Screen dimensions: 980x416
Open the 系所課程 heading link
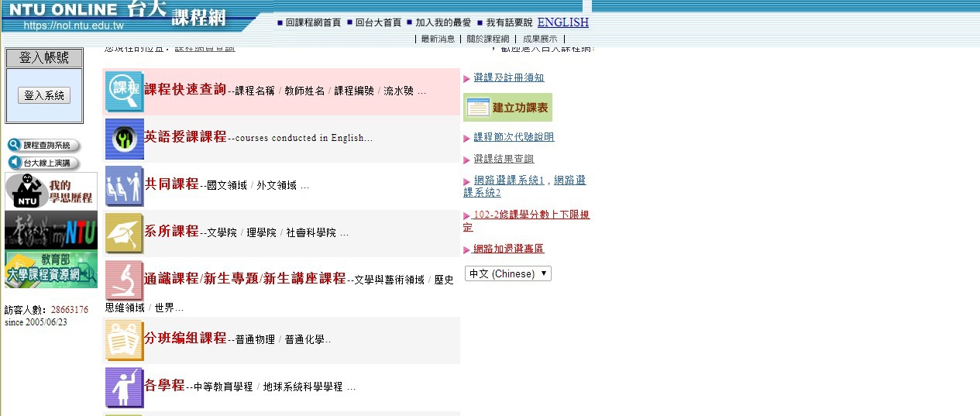[172, 231]
